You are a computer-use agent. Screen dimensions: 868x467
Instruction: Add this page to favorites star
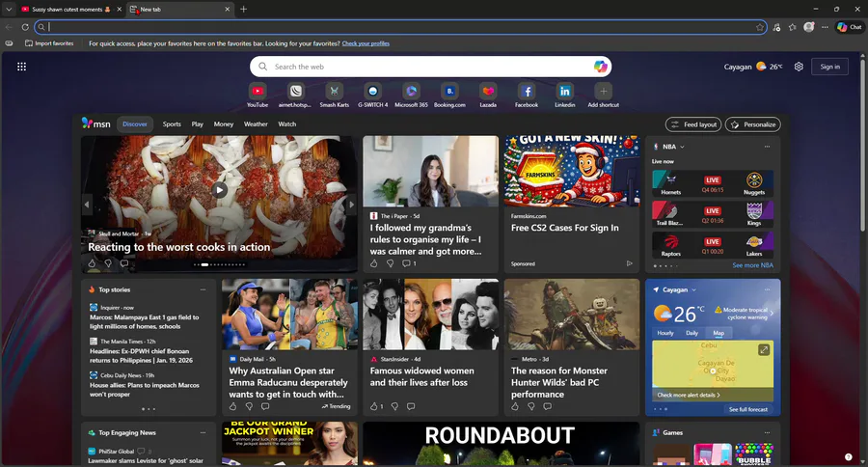760,27
